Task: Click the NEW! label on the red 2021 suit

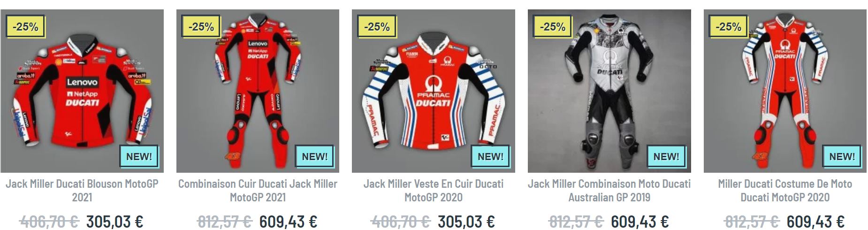Action: click(x=314, y=156)
